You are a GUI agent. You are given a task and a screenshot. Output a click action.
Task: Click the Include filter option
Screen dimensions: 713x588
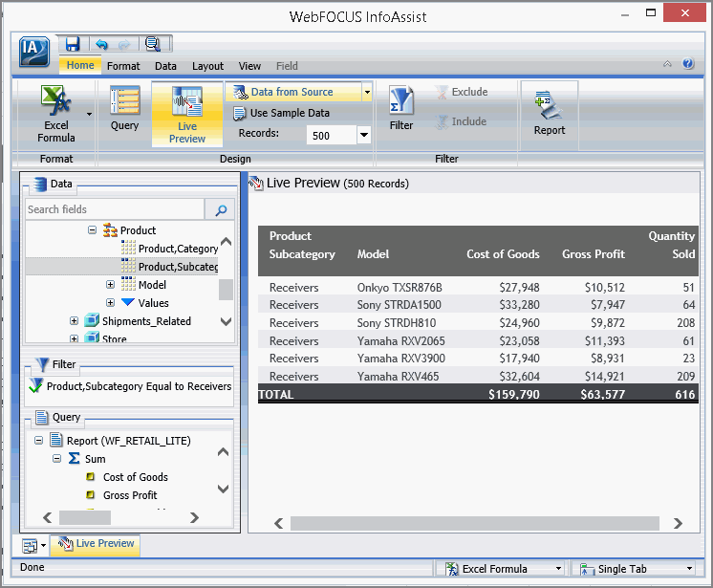(x=461, y=121)
